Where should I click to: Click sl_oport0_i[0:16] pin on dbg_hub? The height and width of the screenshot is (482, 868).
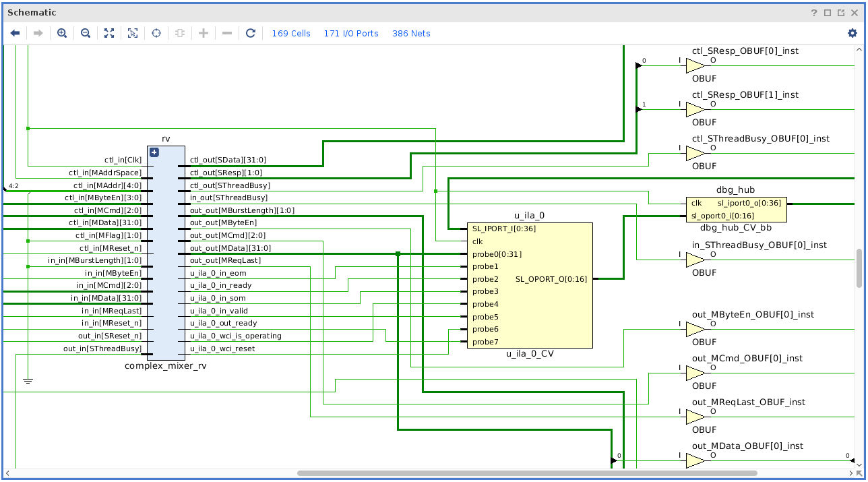pos(722,216)
